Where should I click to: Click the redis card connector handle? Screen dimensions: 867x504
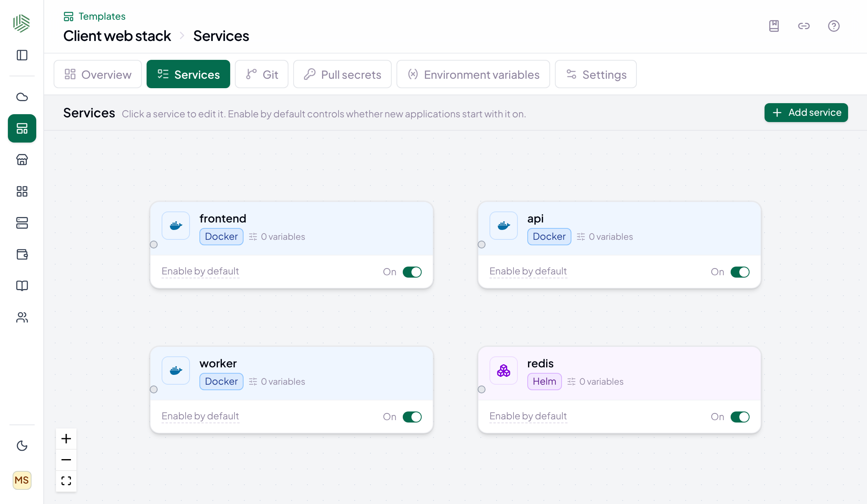pos(482,389)
